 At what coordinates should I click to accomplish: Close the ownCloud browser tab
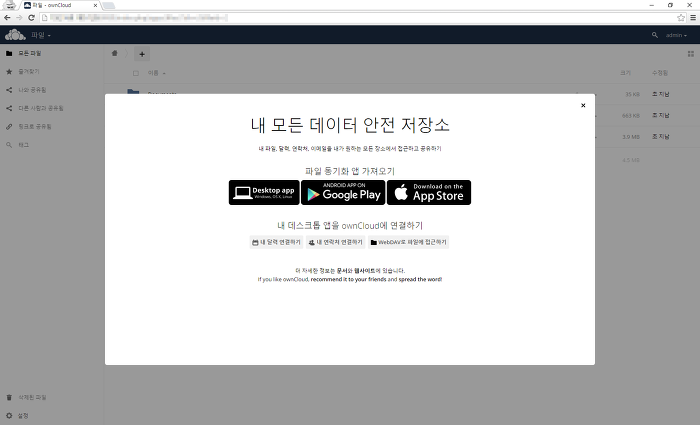click(95, 5)
